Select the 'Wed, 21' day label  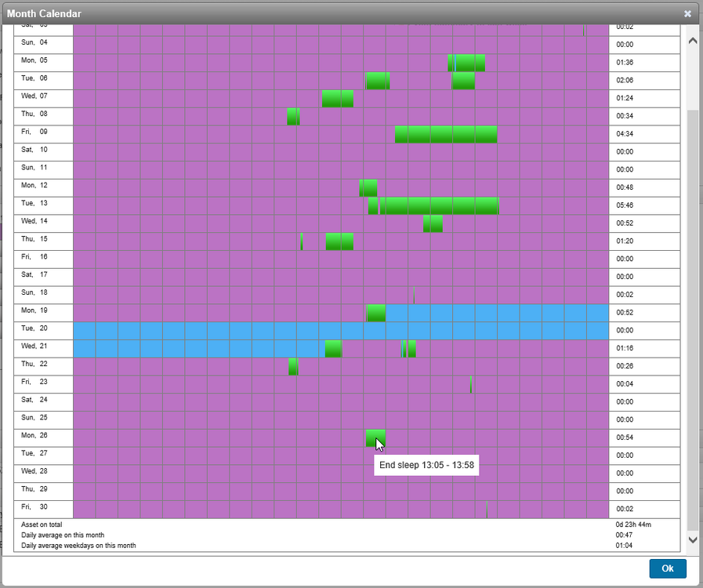[34, 347]
